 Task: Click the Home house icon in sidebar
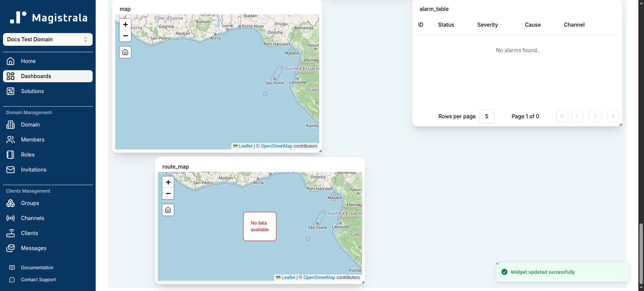pos(11,61)
